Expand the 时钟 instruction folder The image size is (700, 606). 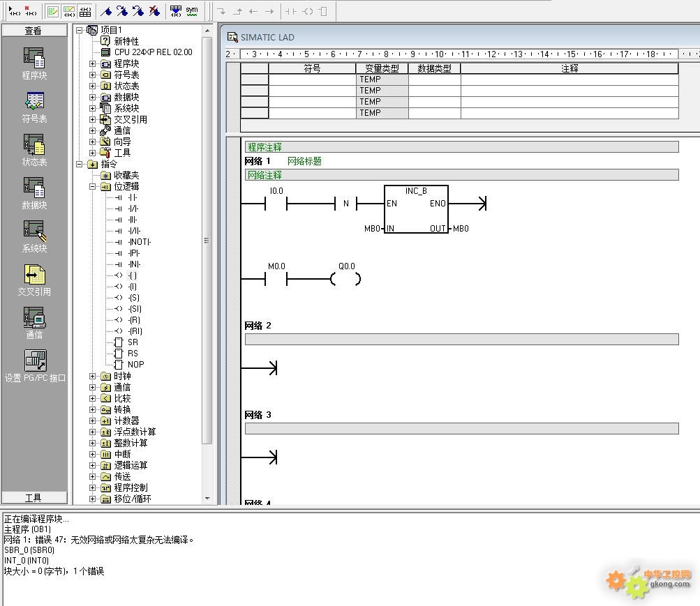pyautogui.click(x=92, y=376)
